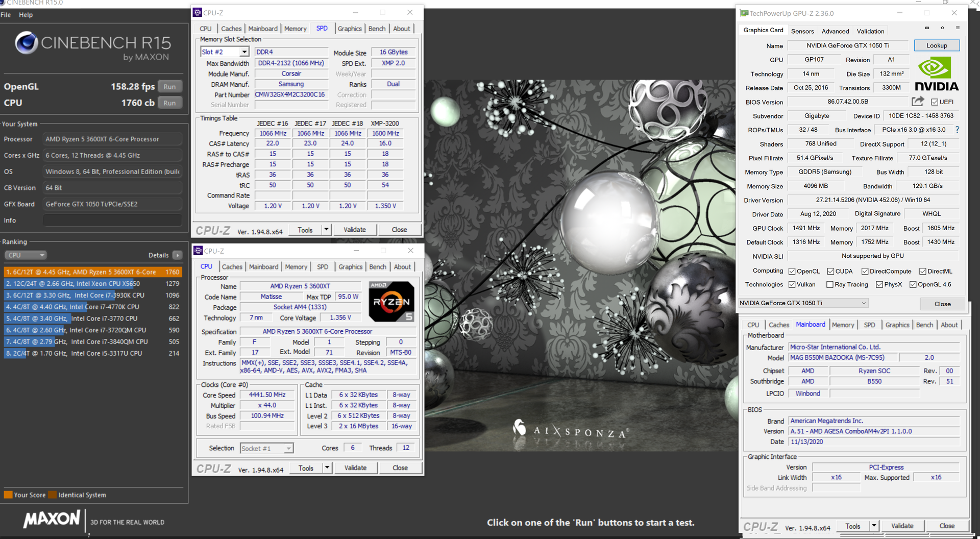Click the Identical System legend swatch
The width and height of the screenshot is (980, 539).
pos(52,495)
